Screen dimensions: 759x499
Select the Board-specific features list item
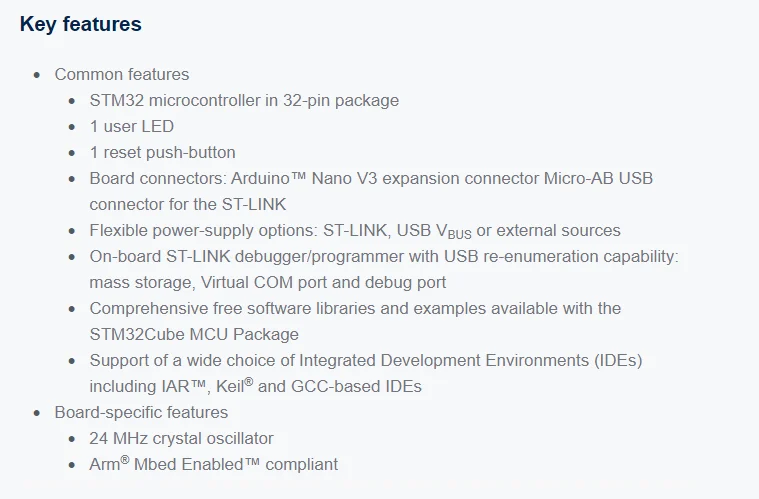141,412
